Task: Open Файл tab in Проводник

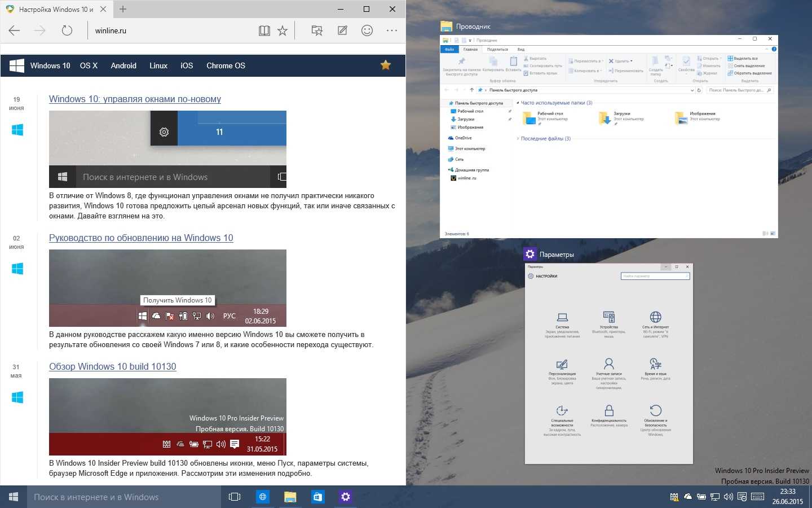Action: (449, 49)
